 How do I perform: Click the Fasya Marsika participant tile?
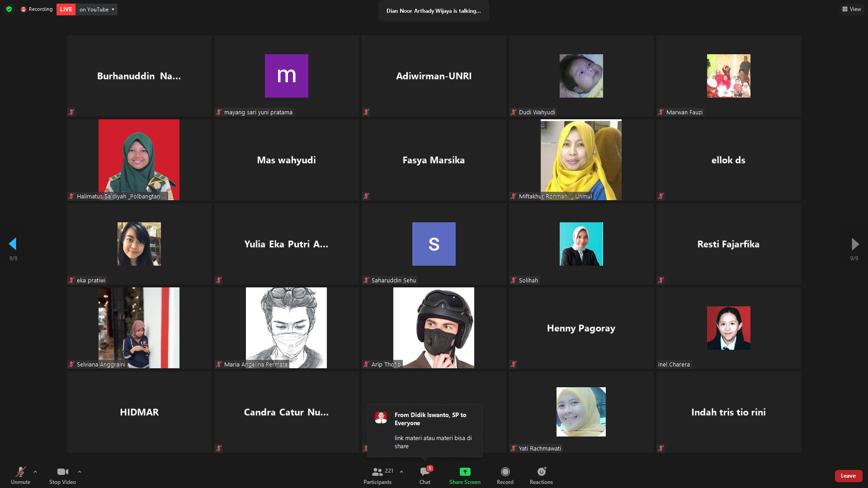click(434, 160)
